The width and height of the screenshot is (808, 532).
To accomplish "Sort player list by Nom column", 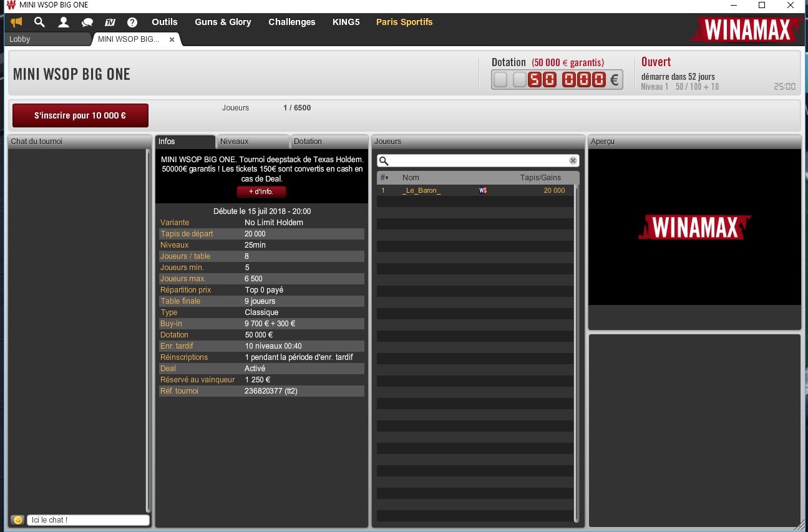I will (411, 178).
